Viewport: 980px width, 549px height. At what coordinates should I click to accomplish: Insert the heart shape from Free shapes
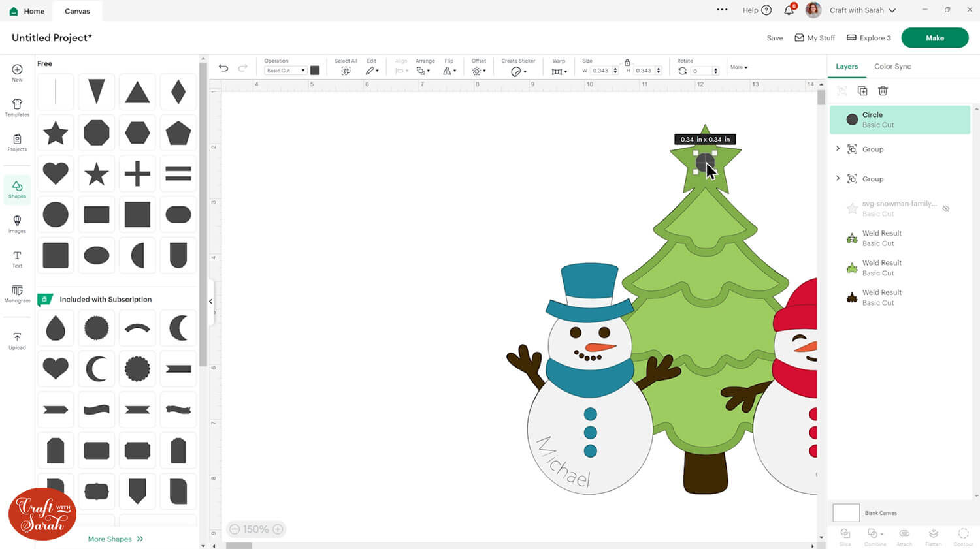56,174
